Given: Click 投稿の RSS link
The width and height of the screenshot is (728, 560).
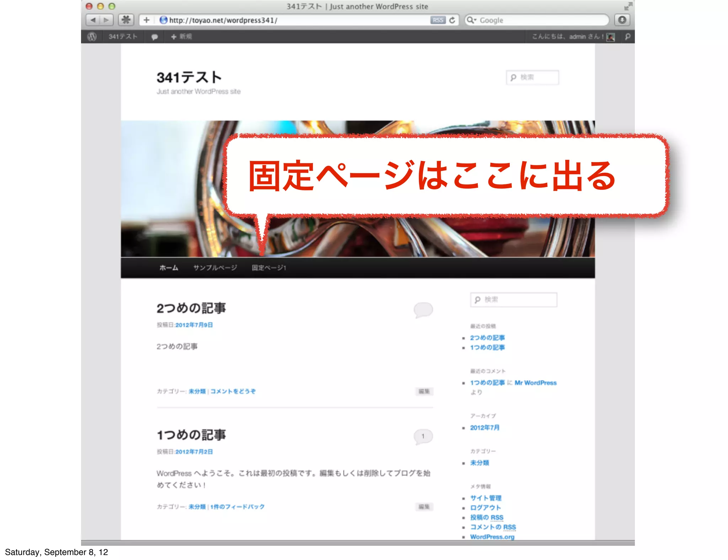Looking at the screenshot, I should click(x=487, y=517).
